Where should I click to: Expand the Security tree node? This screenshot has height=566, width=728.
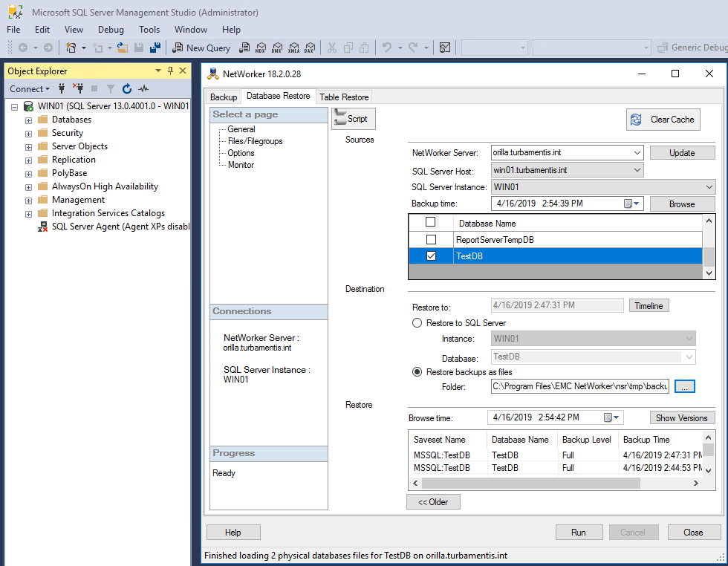point(29,134)
